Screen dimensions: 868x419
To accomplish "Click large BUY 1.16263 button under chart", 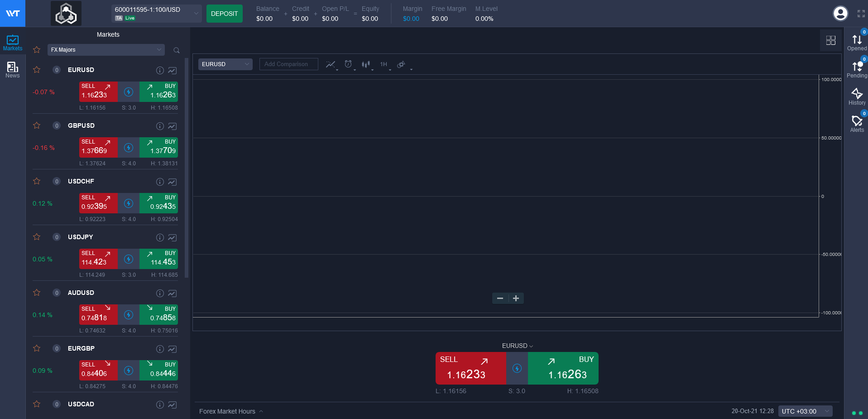I will point(563,368).
